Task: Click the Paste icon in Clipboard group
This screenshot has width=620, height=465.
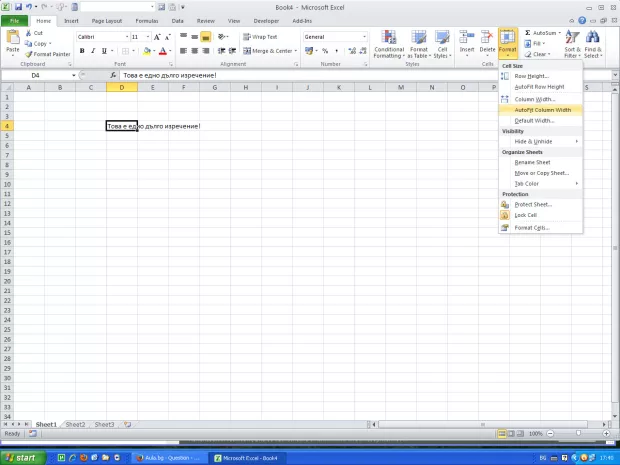Action: (12, 40)
